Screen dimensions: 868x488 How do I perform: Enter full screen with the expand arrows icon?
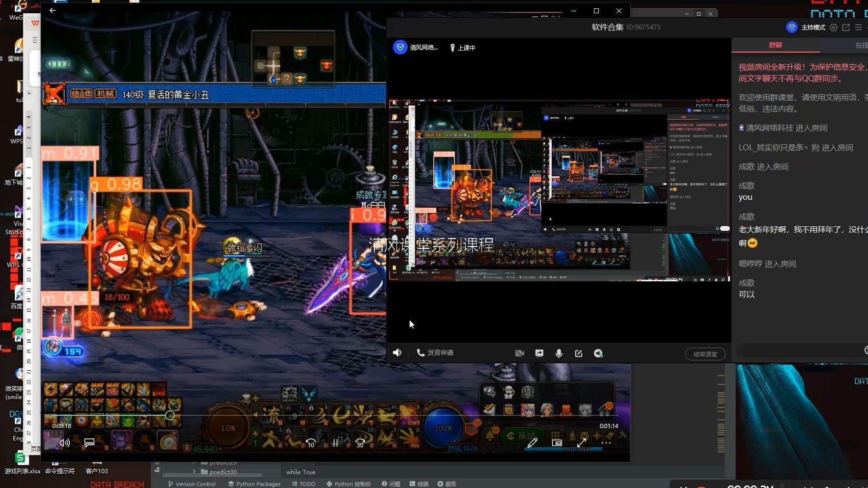point(581,442)
